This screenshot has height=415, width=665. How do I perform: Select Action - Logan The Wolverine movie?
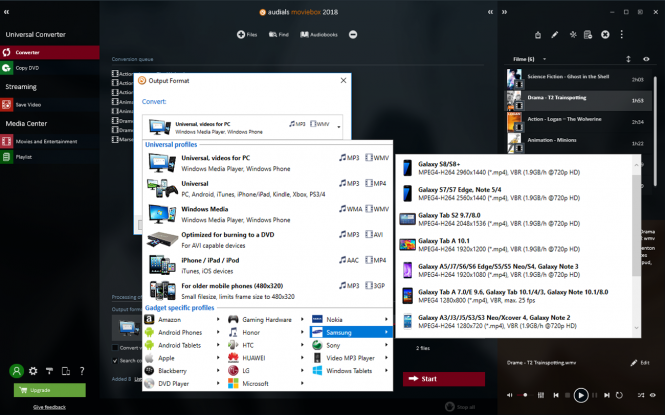pos(578,122)
